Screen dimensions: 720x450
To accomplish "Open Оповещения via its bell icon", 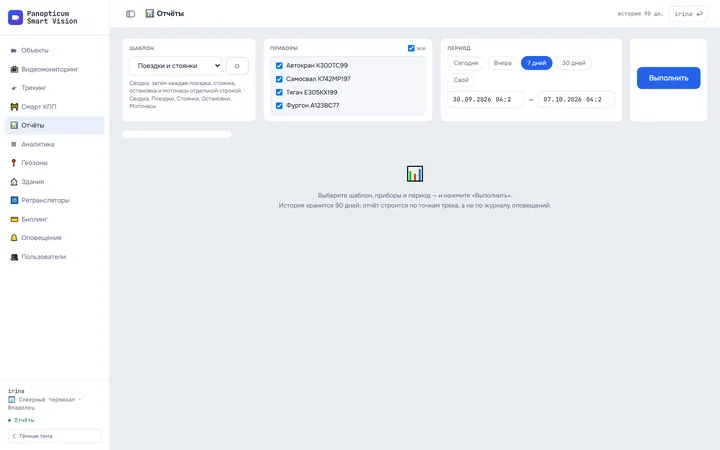I will (x=14, y=237).
